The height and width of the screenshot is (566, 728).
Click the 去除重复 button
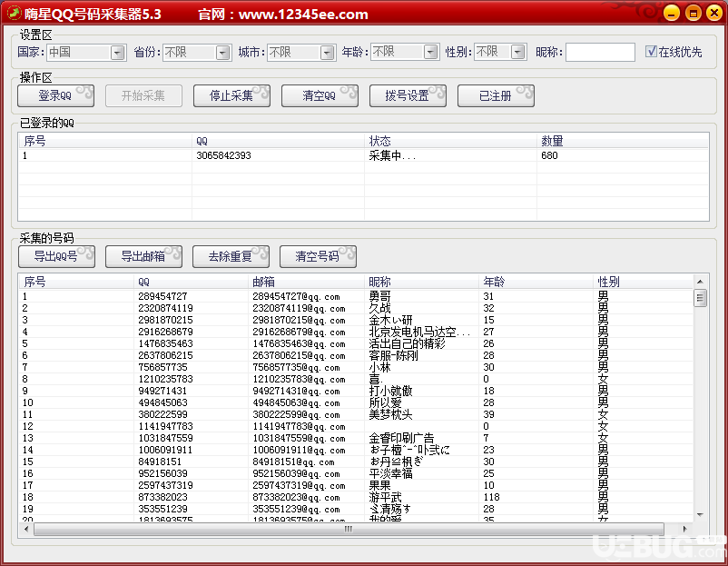(231, 256)
